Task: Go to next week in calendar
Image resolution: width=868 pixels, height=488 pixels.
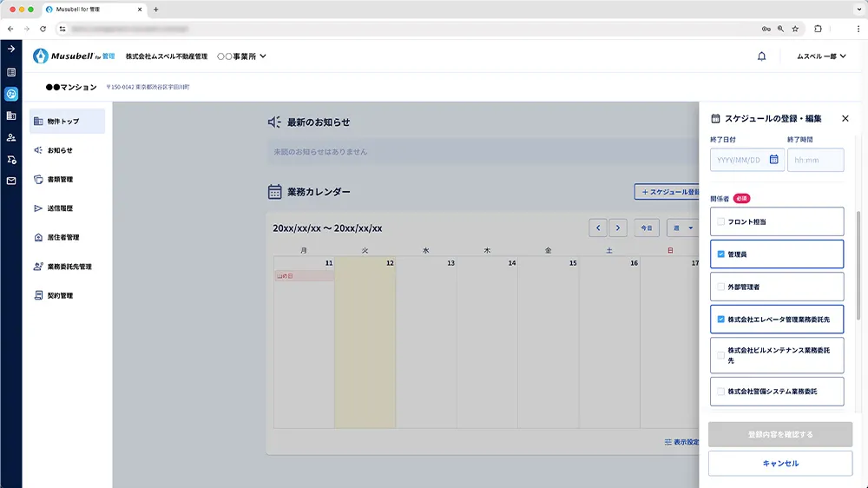Action: [617, 228]
